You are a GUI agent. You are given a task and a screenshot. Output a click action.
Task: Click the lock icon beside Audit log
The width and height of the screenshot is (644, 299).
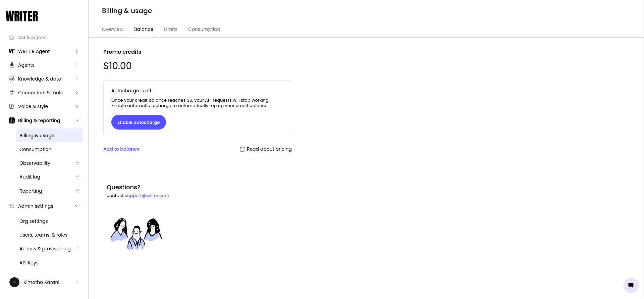77,177
